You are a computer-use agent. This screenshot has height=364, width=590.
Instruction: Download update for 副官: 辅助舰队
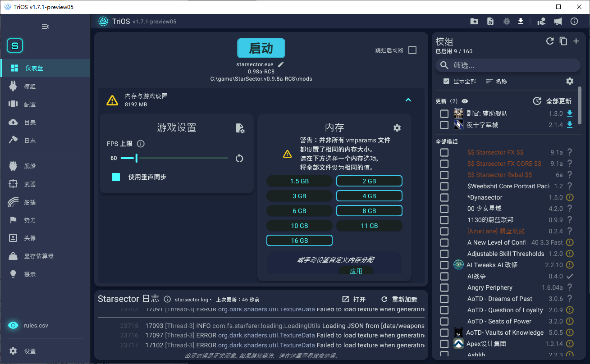(x=570, y=114)
